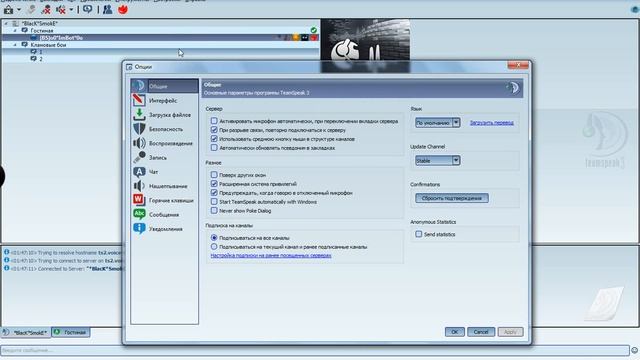Open the Уведомления notifications category

pos(164,229)
